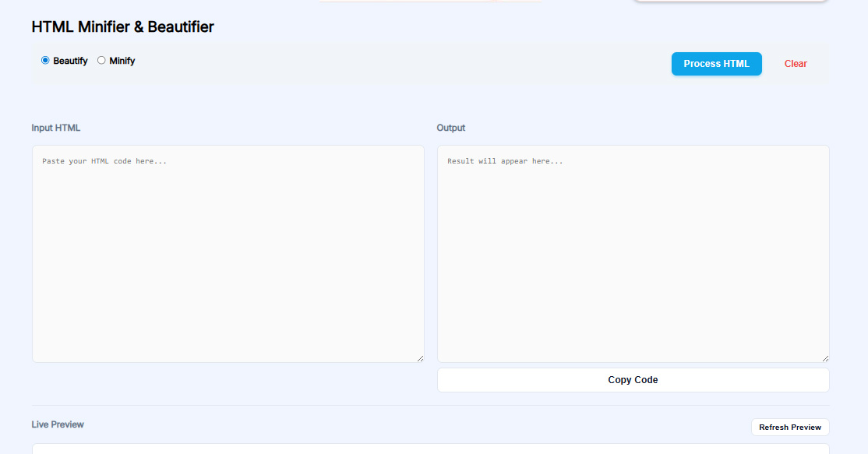This screenshot has width=868, height=454.
Task: Click the Process HTML button
Action: (716, 64)
